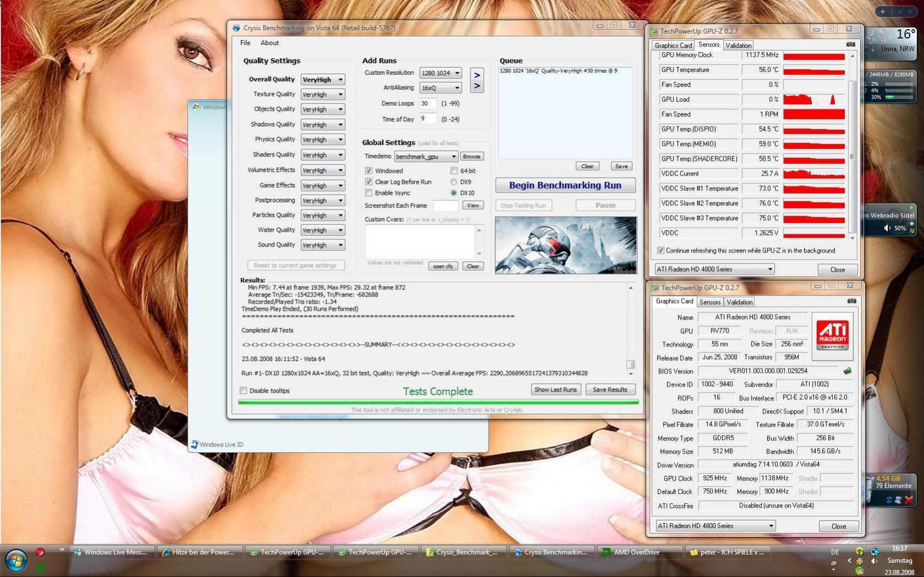The height and width of the screenshot is (577, 924).
Task: Open the GPU selector dropdown in the Sensors window
Action: (715, 270)
